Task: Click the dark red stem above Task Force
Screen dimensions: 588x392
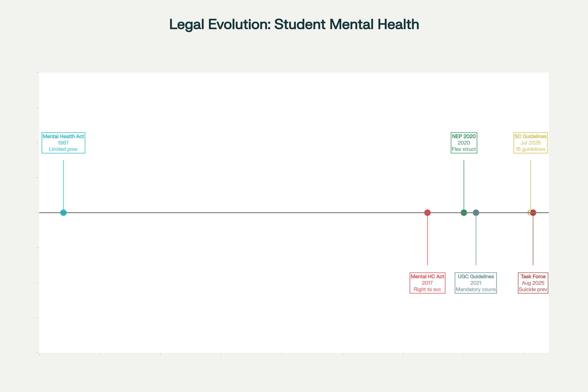Action: click(533, 240)
